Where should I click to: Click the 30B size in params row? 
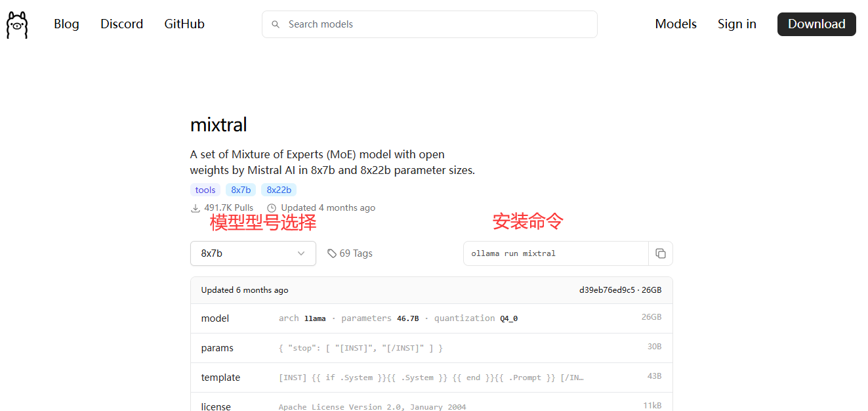[654, 347]
